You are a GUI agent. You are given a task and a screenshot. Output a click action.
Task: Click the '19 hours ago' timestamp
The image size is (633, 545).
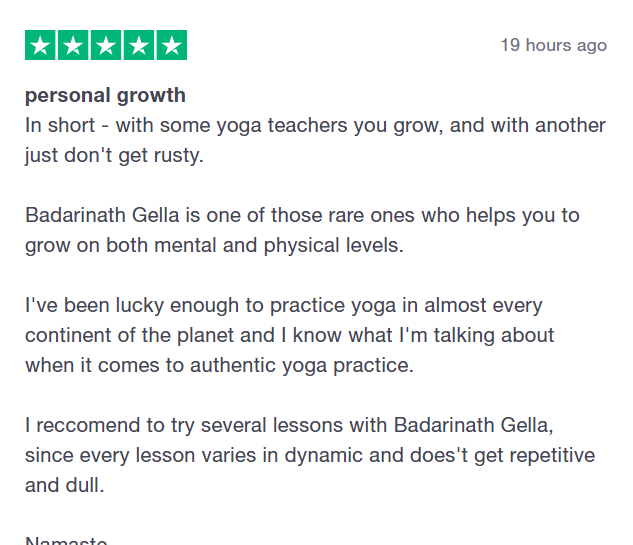click(x=553, y=45)
